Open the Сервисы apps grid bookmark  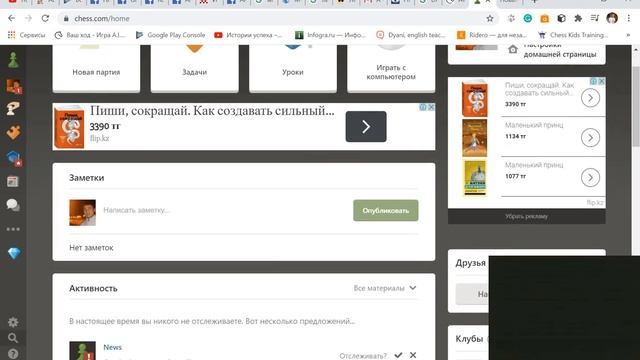pyautogui.click(x=27, y=35)
